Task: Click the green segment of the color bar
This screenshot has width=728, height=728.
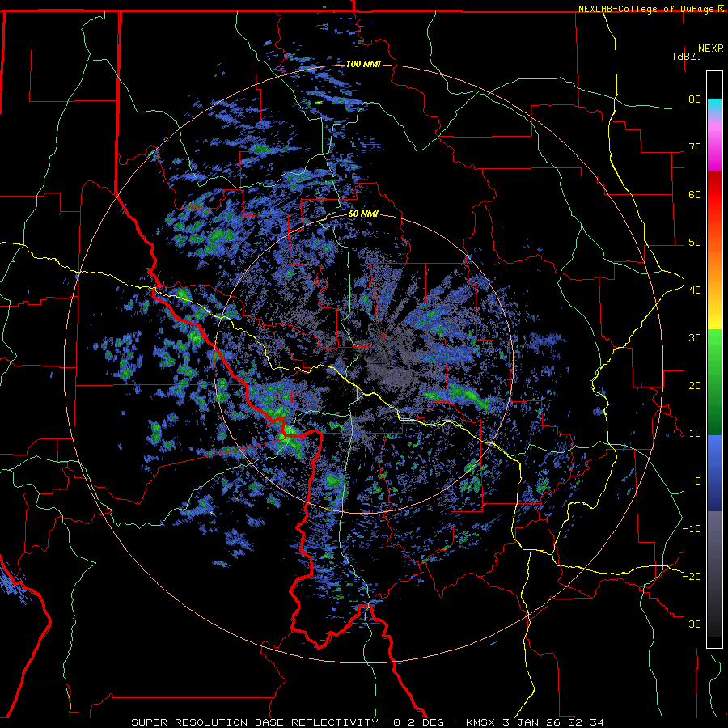Action: (714, 381)
